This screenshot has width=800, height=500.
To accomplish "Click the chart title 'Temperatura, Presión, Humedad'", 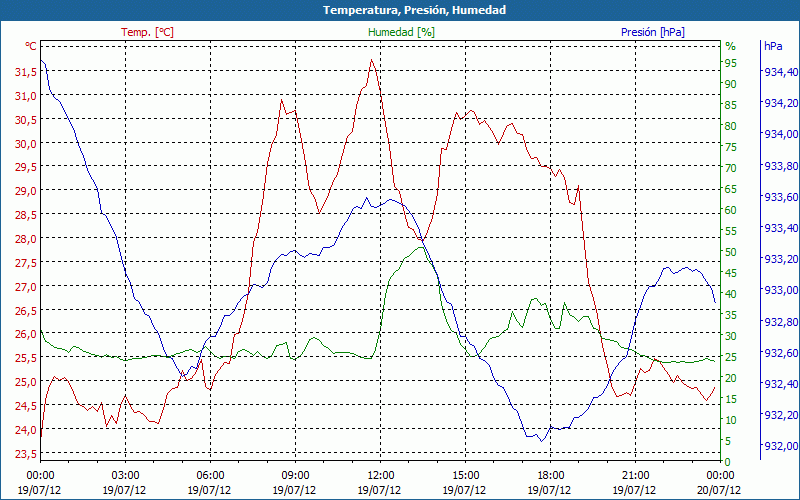I will click(x=414, y=10).
